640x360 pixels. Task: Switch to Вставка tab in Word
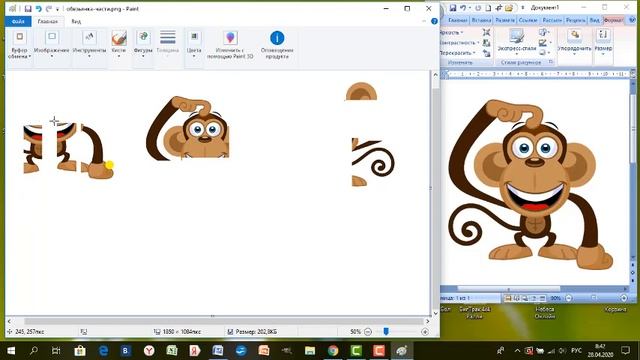click(481, 20)
